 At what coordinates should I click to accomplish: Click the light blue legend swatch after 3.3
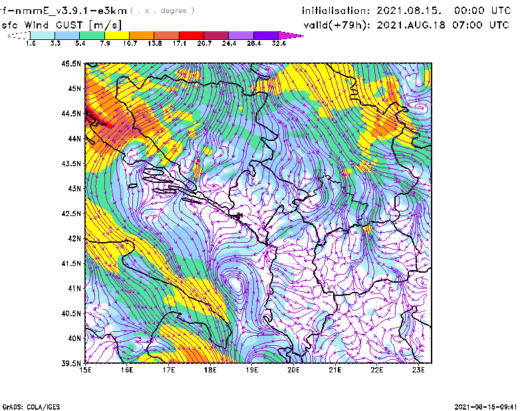pyautogui.click(x=67, y=35)
